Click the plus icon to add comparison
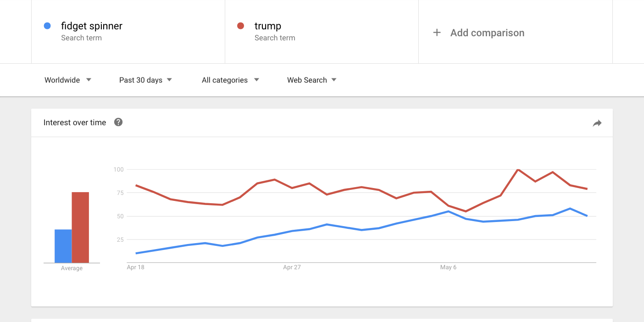 (x=436, y=33)
